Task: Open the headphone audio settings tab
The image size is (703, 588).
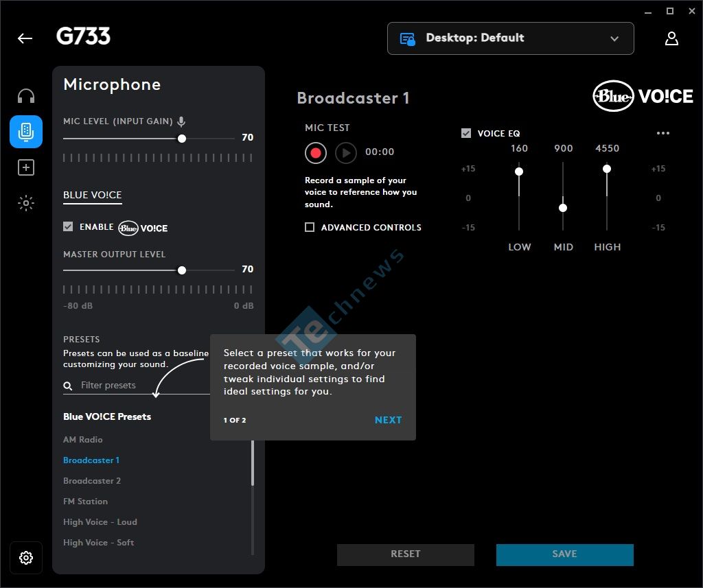Action: 26,96
